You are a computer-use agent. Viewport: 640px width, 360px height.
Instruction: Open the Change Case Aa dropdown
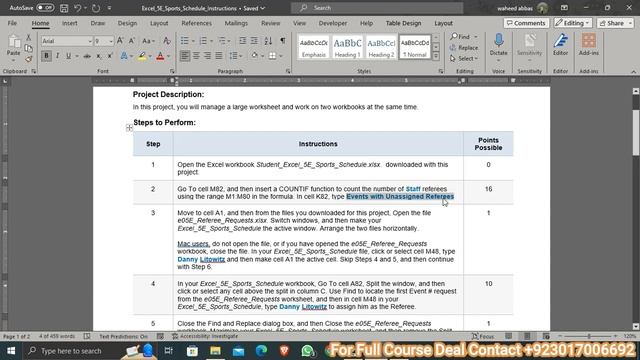(148, 41)
